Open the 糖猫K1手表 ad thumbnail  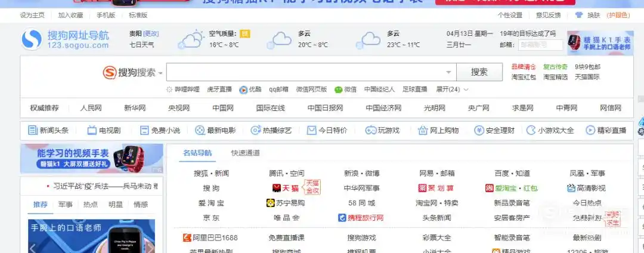pos(600,43)
